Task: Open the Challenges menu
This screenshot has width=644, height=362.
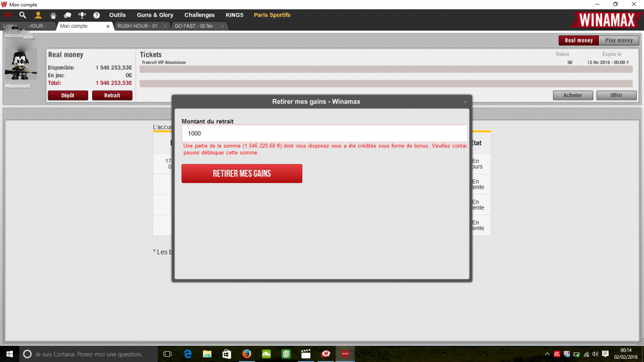Action: coord(199,15)
